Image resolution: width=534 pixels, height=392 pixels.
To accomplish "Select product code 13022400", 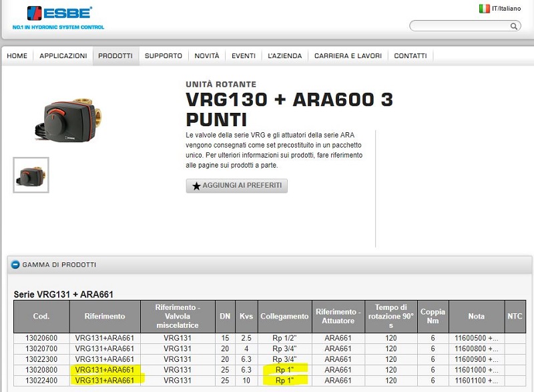I will (x=41, y=381).
